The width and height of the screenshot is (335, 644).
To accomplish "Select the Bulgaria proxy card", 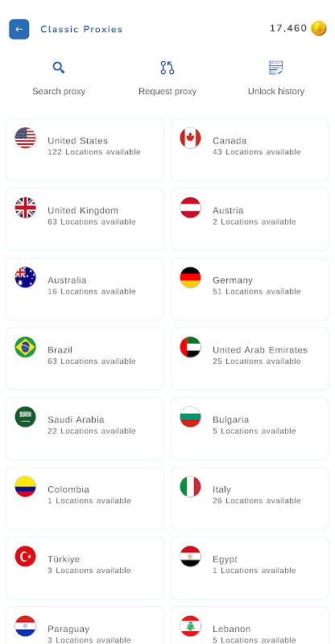I will (x=250, y=429).
